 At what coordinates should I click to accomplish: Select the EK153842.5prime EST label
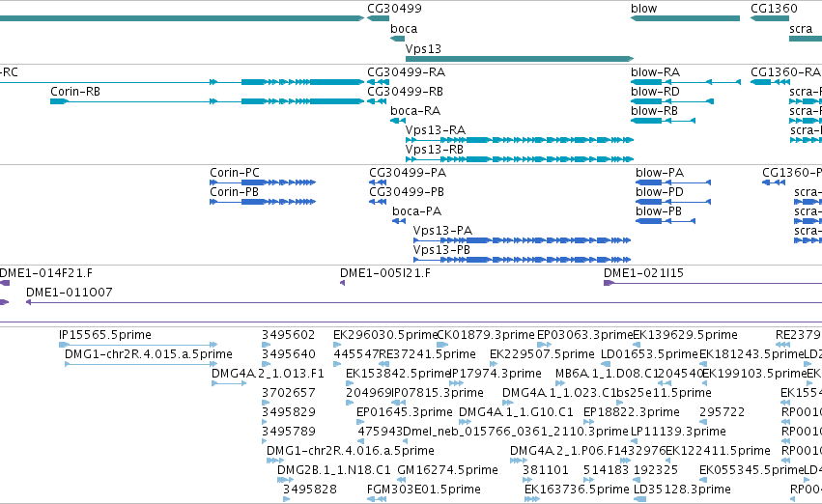click(x=397, y=374)
